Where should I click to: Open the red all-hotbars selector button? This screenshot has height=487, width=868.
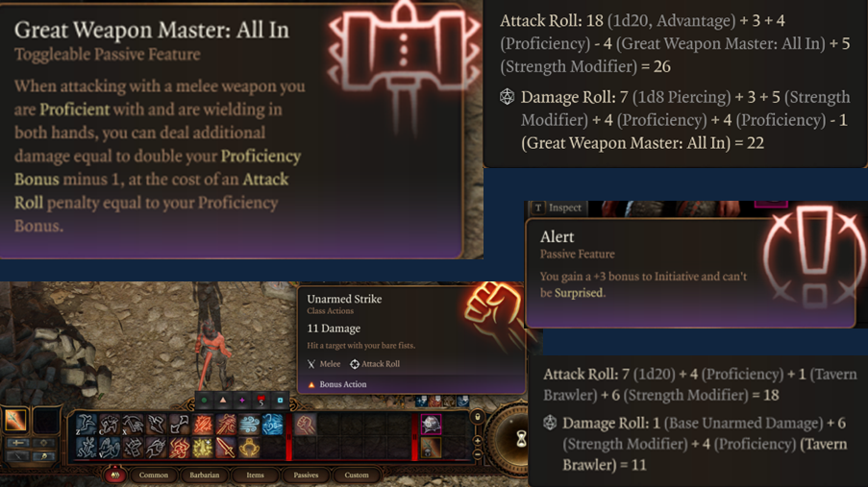pos(115,475)
